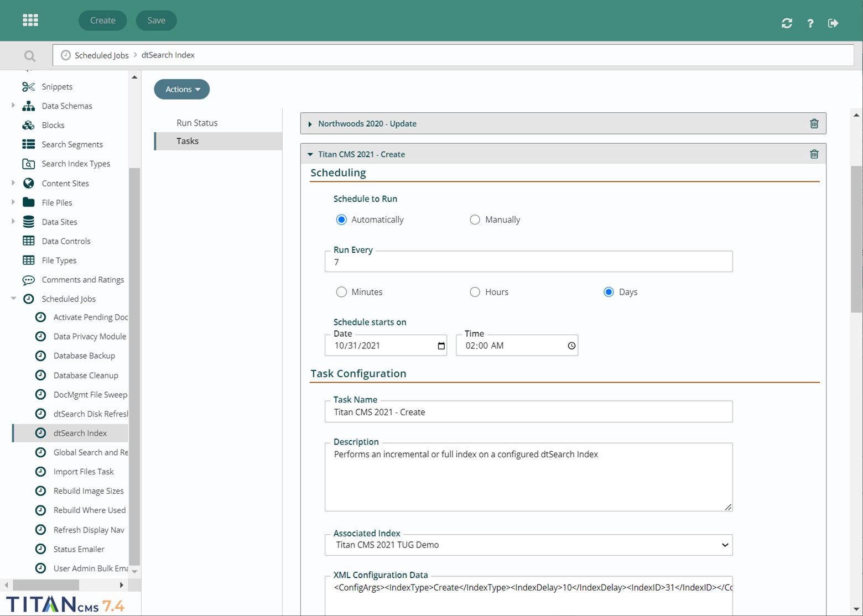Screen dimensions: 863x616
Task: Open Import Files Task job
Action: (84, 472)
